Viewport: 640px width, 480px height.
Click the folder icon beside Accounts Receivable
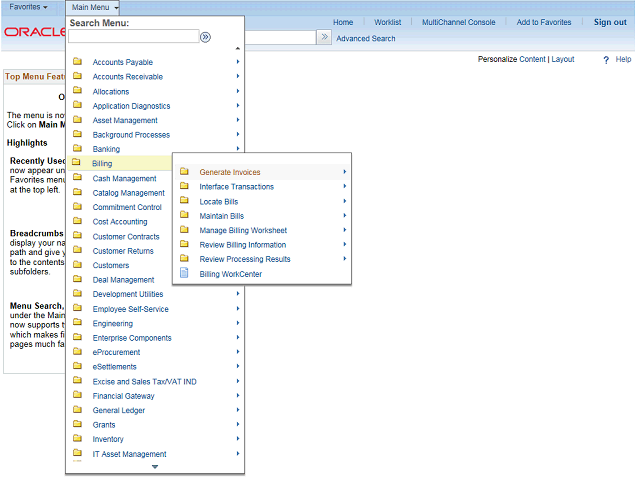click(x=77, y=76)
